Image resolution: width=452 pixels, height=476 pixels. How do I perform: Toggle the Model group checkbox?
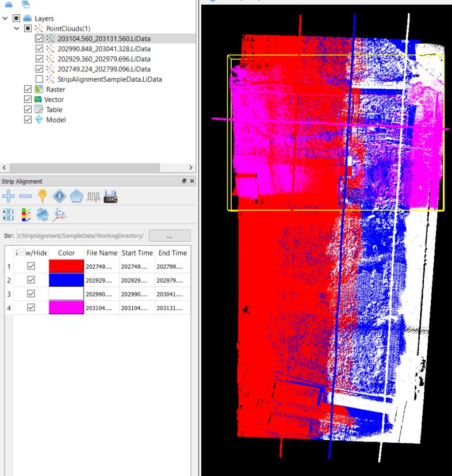pos(28,120)
